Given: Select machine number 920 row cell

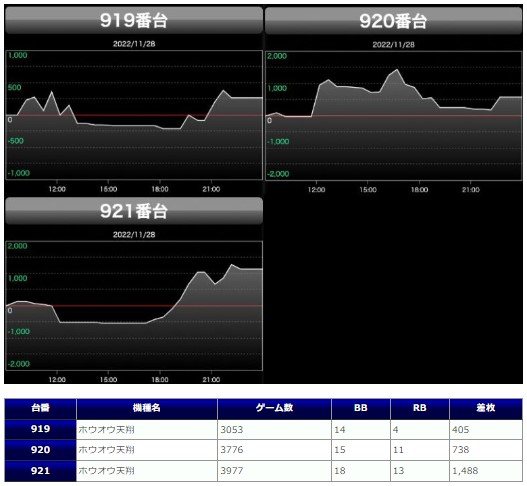Looking at the screenshot, I should point(40,450).
